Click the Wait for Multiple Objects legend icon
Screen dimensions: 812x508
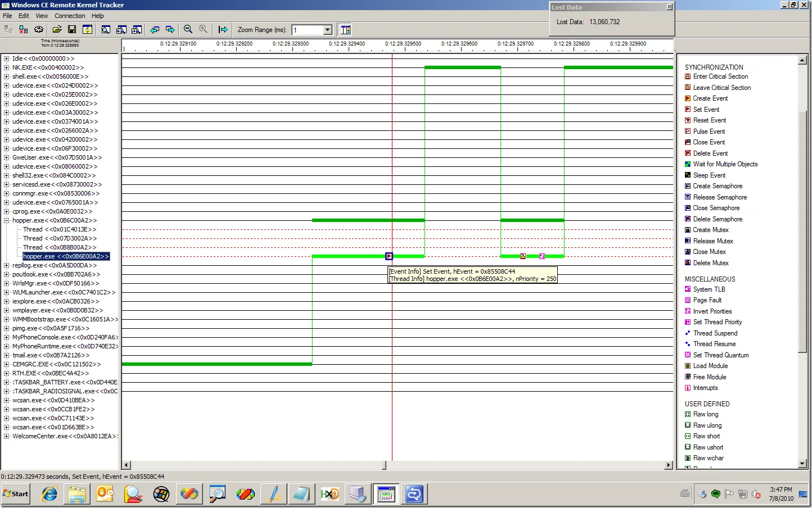(688, 164)
